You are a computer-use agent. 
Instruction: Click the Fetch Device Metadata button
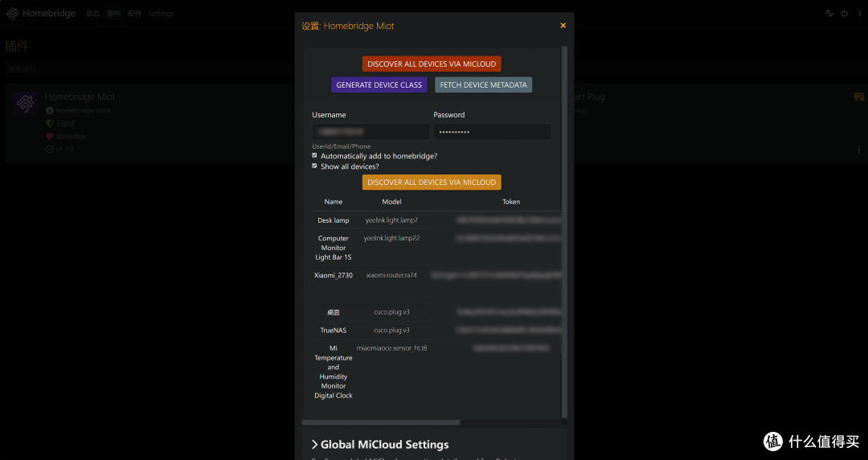483,84
